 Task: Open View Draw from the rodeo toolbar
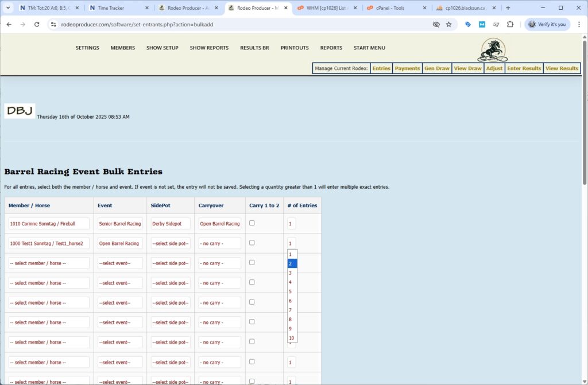point(467,68)
